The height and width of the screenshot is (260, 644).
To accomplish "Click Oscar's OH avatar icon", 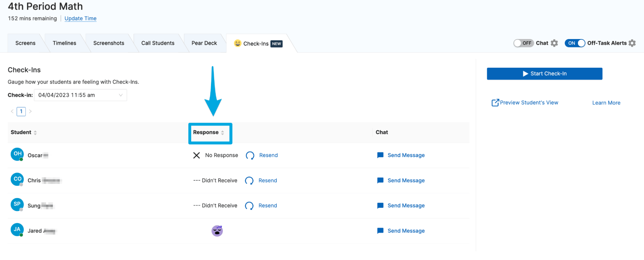I will (17, 154).
